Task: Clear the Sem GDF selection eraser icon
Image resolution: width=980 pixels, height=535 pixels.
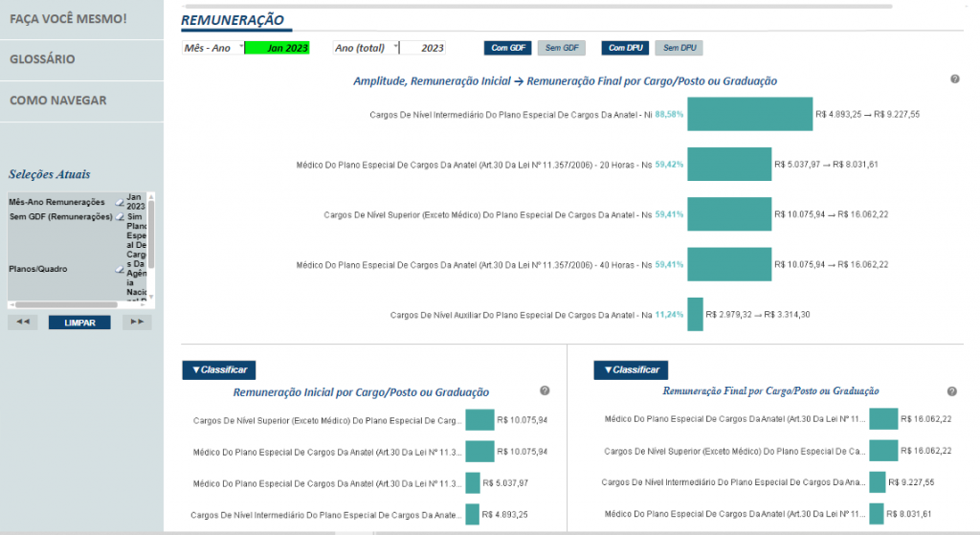Action: click(120, 217)
